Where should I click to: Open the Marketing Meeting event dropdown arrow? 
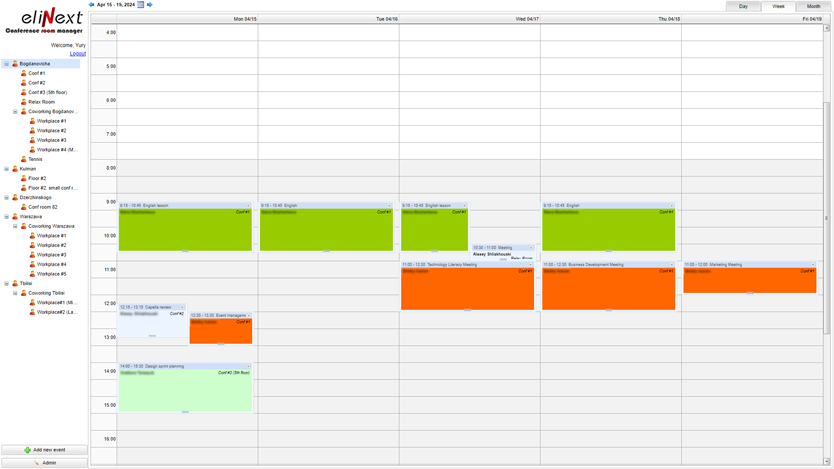813,265
